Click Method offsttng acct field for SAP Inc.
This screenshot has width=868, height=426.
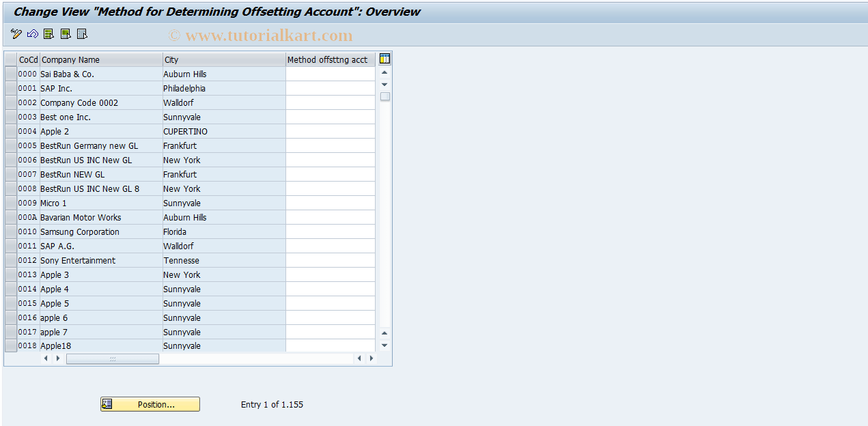[330, 88]
